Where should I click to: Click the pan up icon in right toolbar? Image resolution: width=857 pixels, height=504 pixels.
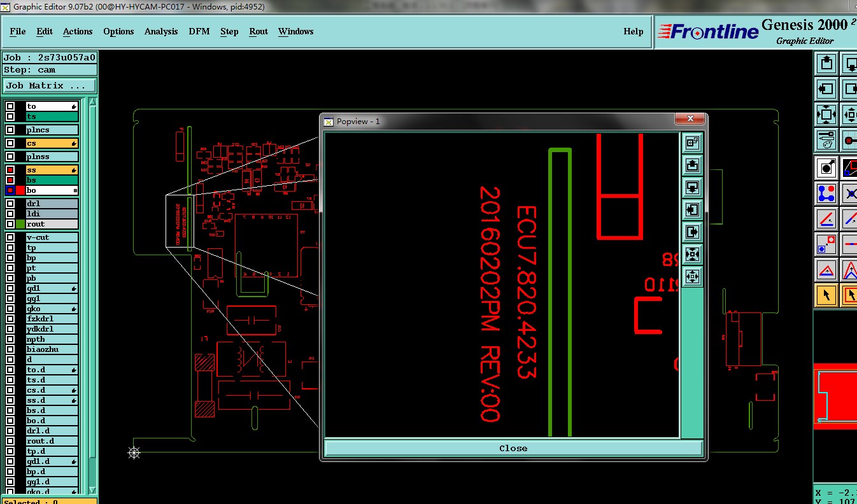tap(826, 64)
